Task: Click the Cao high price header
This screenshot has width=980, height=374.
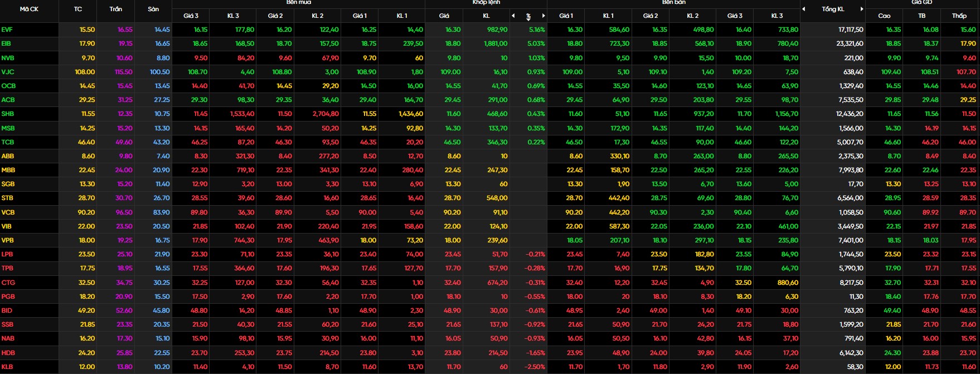Action: tap(884, 16)
